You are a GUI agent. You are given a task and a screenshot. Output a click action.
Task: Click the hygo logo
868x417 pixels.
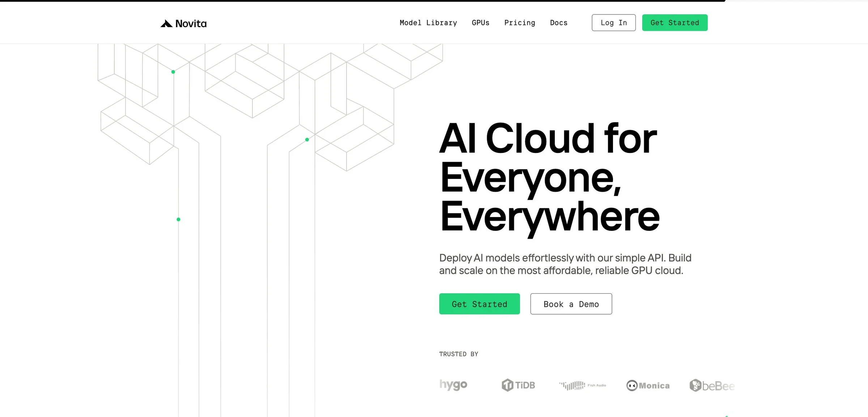click(x=453, y=385)
